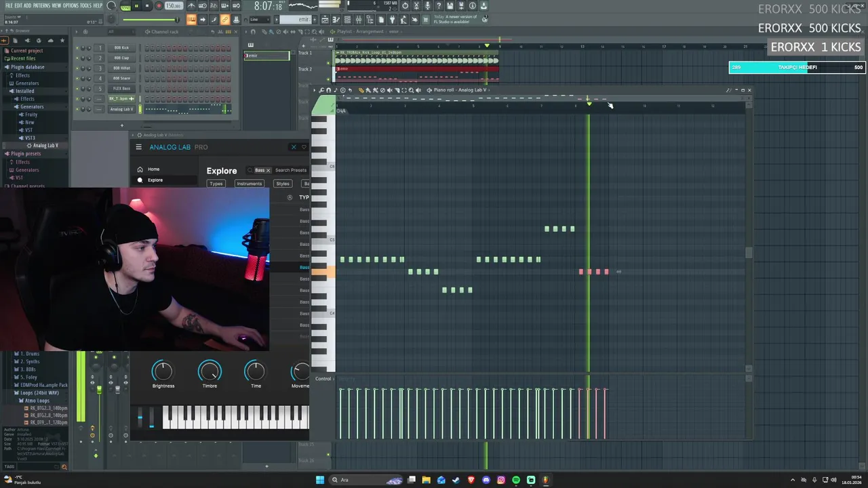Click the pause button in transport
This screenshot has width=868, height=488.
tap(136, 5)
